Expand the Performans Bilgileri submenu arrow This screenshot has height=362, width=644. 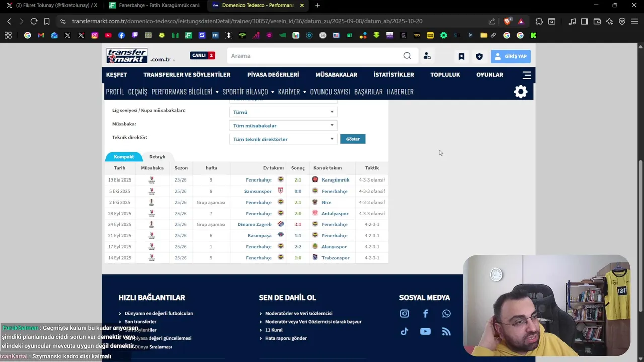pos(217,92)
